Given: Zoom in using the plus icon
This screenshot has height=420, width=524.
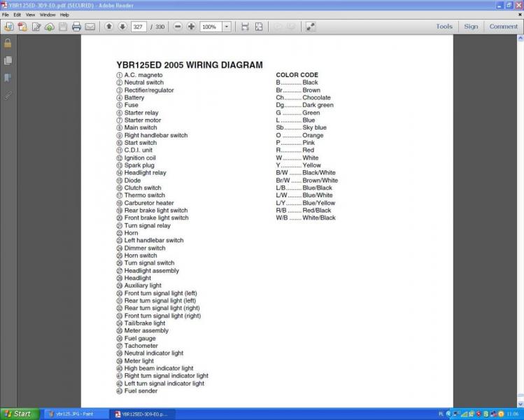Looking at the screenshot, I should click(x=191, y=27).
